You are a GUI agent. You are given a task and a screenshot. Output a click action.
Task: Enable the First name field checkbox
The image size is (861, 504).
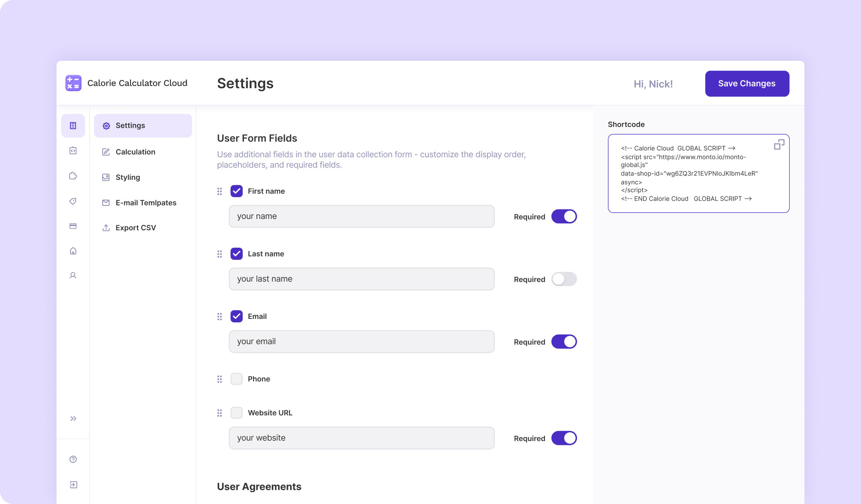click(237, 191)
